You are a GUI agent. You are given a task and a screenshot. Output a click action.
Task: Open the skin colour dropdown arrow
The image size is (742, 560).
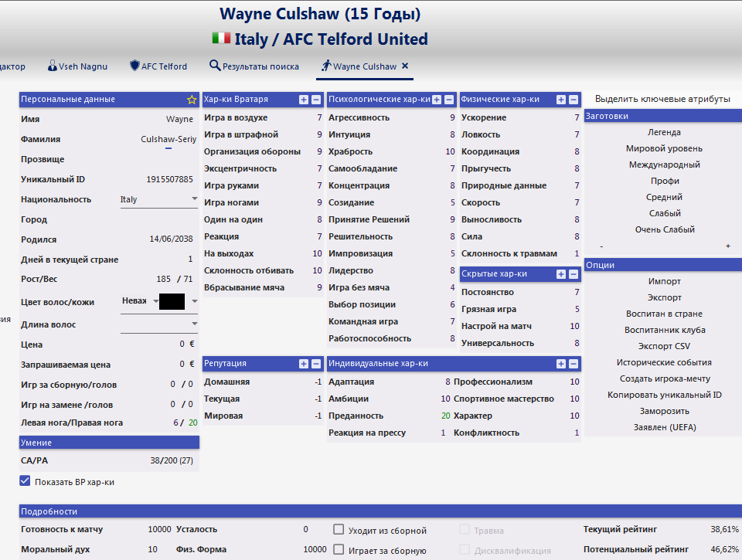click(x=195, y=301)
